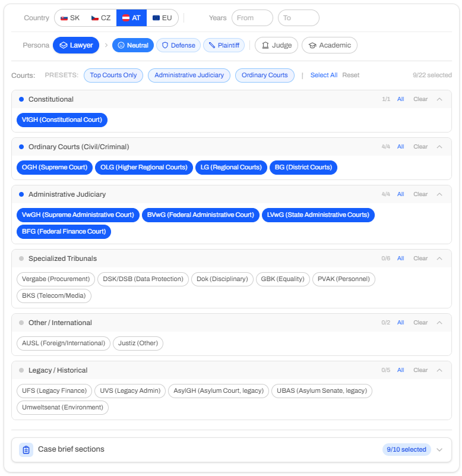Apply the Top Courts Only preset
The height and width of the screenshot is (476, 462).
tap(113, 75)
